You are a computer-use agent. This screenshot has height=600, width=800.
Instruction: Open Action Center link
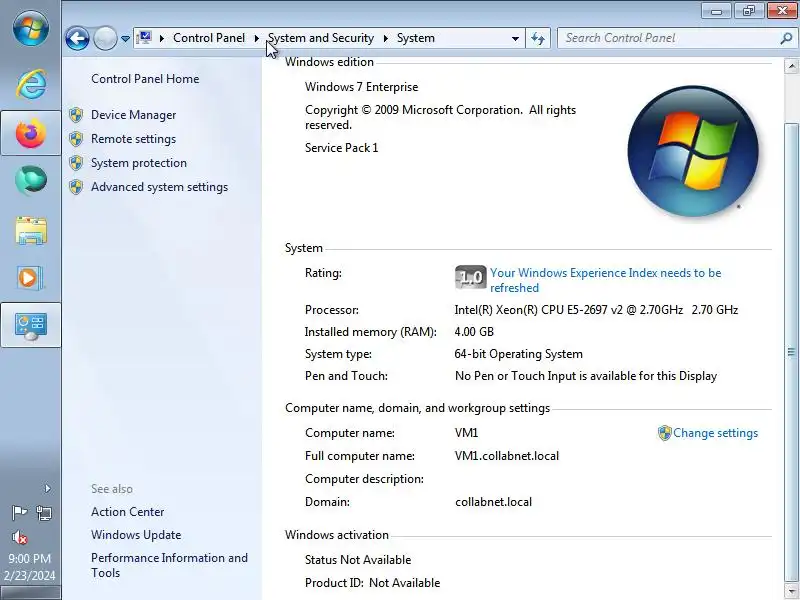(128, 512)
